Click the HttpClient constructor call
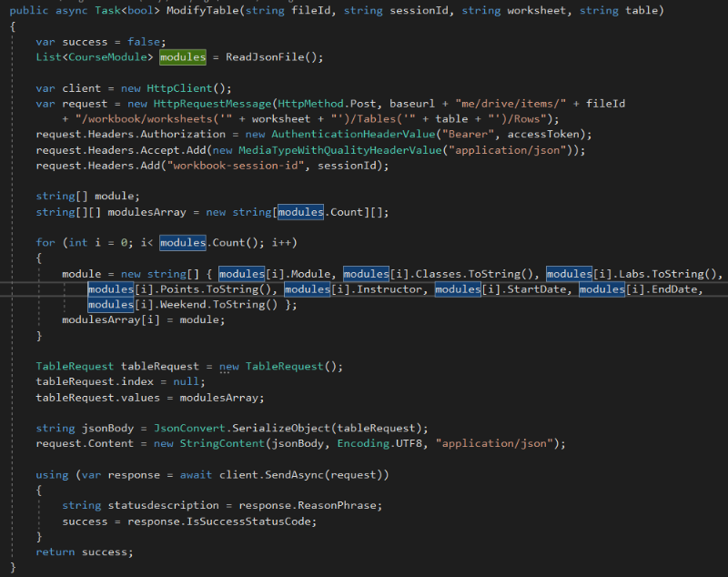728x577 pixels. click(x=179, y=88)
